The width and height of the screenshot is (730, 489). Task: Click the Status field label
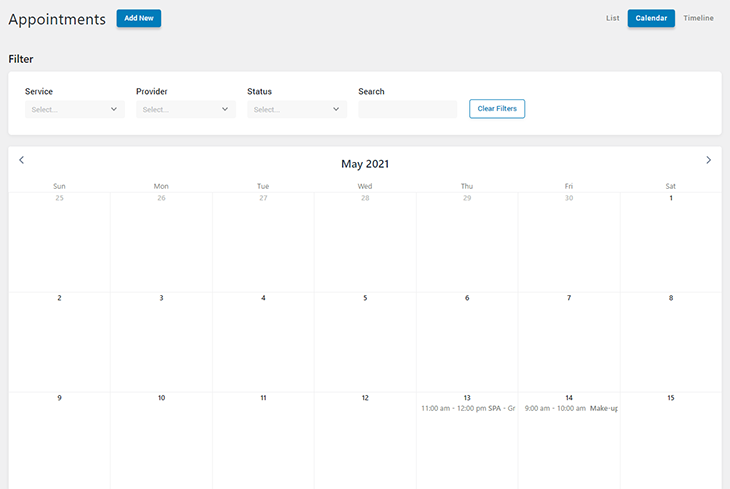259,92
